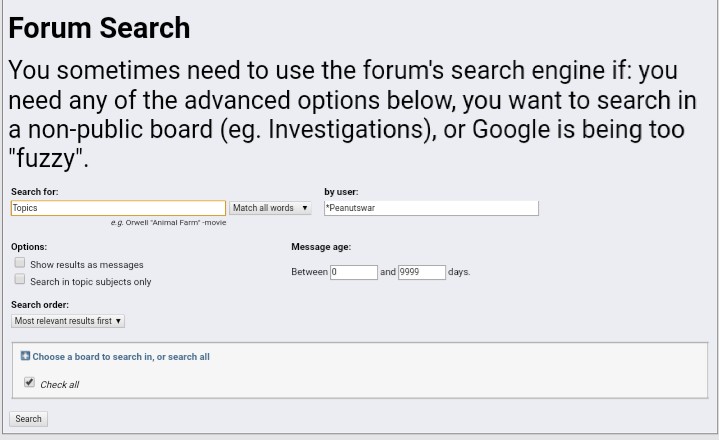Focus the Search for text field
719x440 pixels.
tap(118, 208)
